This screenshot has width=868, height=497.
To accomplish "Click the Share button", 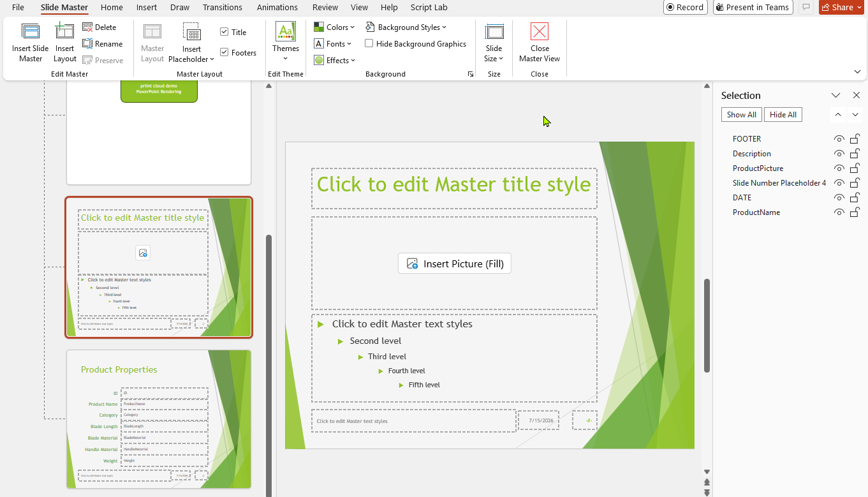I will click(841, 8).
